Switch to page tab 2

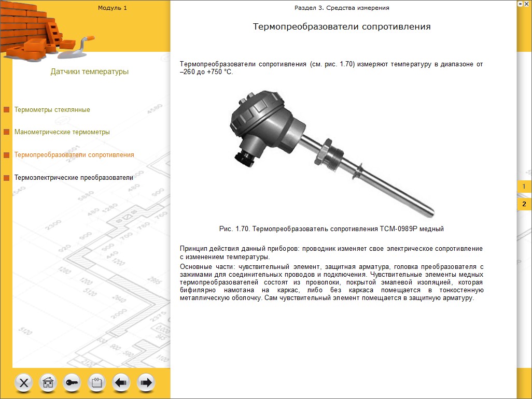524,204
